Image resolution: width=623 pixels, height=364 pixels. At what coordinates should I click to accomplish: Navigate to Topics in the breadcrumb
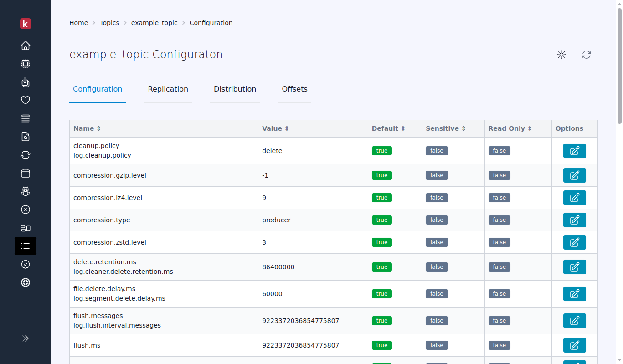(x=109, y=23)
